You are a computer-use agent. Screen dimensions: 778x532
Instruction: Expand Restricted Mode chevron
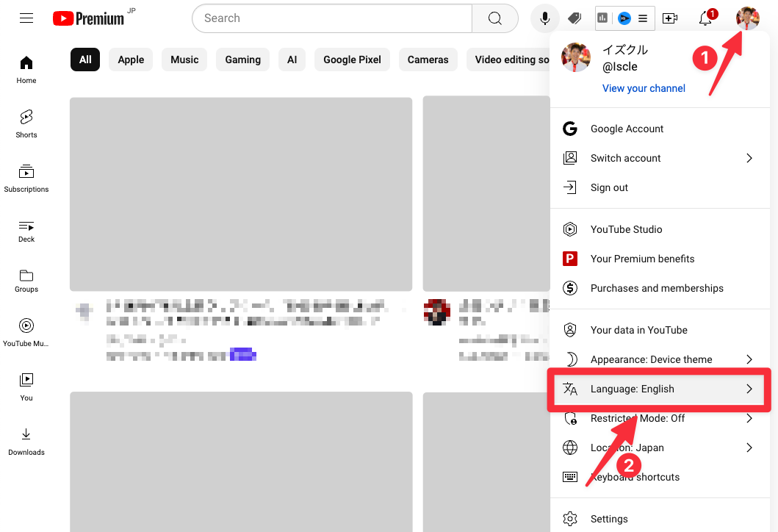coord(749,418)
